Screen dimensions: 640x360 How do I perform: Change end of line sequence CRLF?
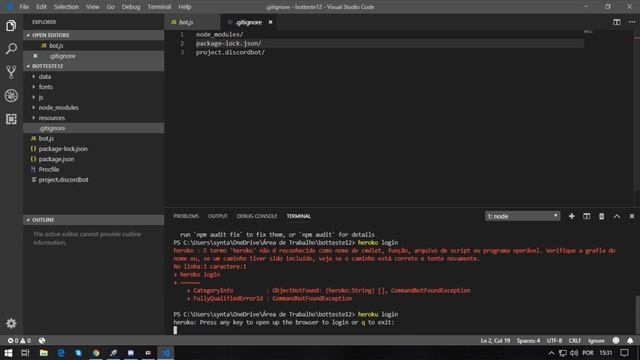tap(575, 340)
